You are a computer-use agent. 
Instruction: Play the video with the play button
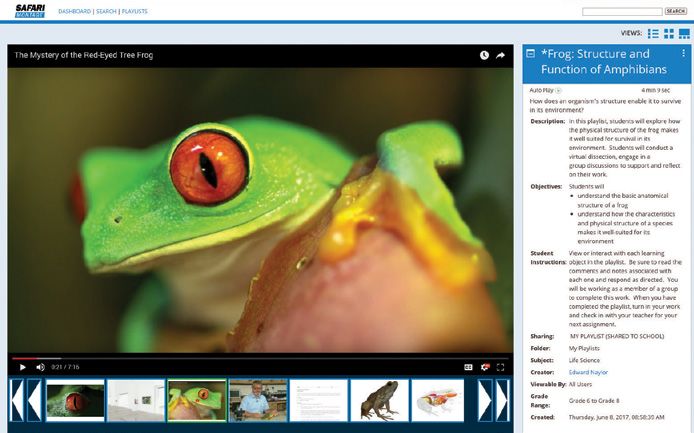(23, 367)
